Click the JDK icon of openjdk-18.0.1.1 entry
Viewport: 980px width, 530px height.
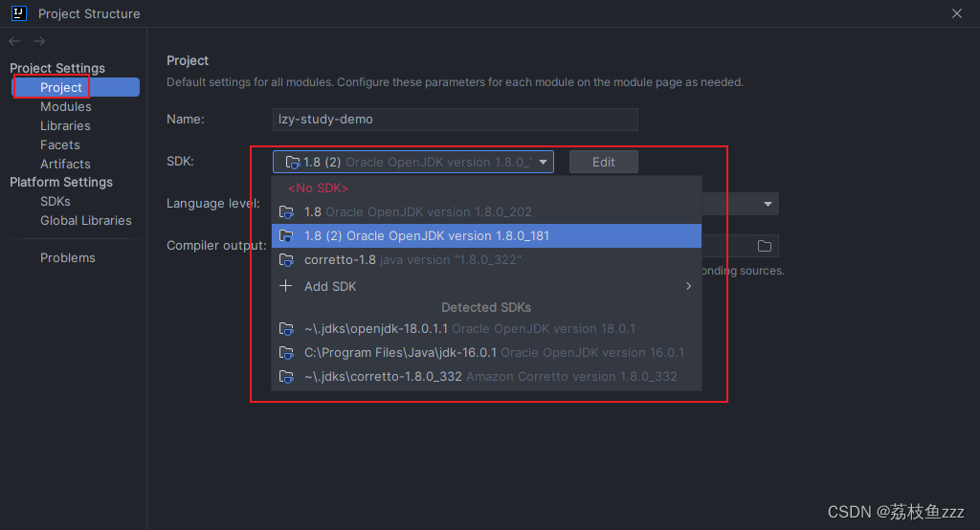tap(286, 329)
